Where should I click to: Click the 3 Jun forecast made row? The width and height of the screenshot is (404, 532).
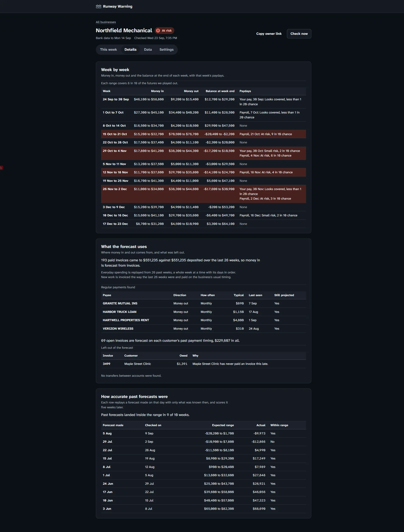pyautogui.click(x=203, y=509)
